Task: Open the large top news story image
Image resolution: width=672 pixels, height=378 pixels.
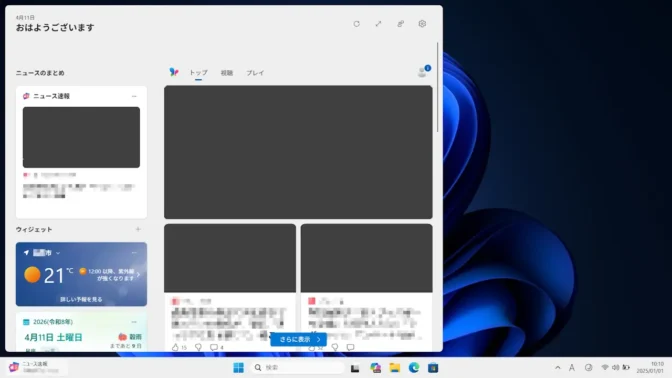Action: point(298,152)
